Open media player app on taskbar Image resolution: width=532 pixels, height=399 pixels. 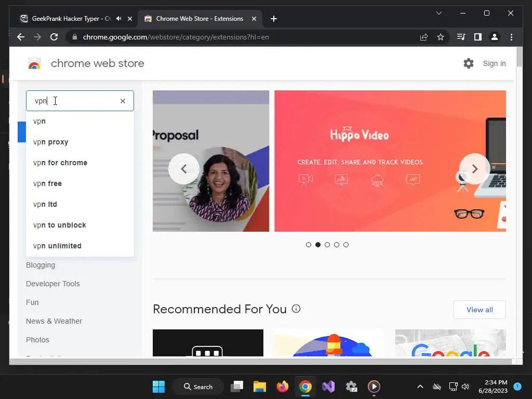pos(374,387)
